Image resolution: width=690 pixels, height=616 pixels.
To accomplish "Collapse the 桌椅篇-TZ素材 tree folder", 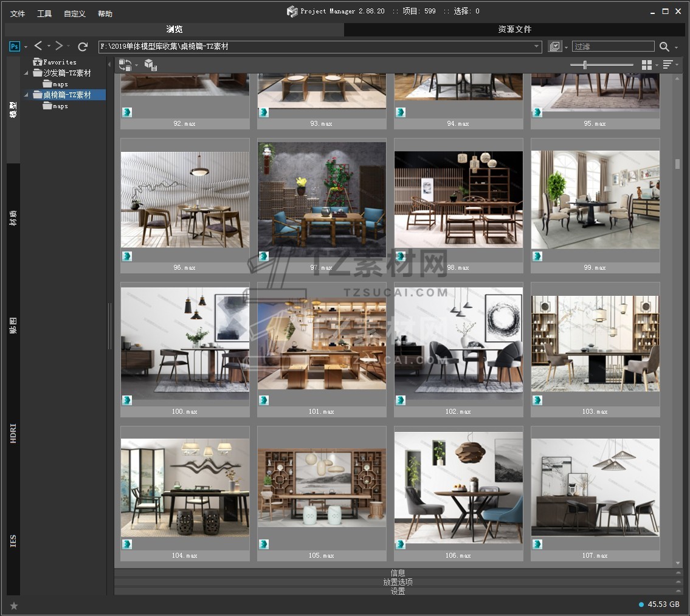I will [26, 95].
